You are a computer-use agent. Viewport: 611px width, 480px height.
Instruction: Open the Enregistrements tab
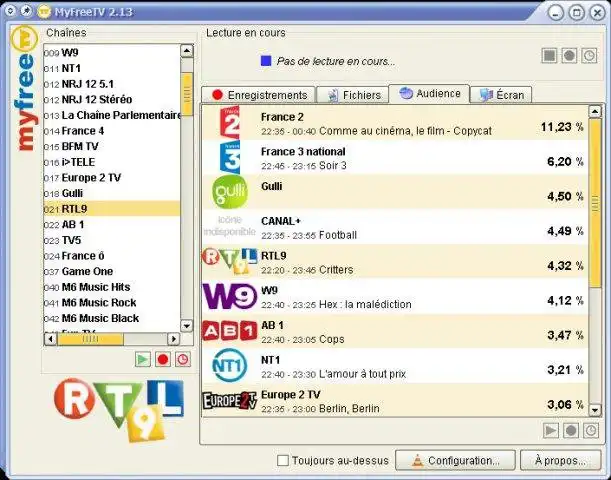click(x=259, y=95)
